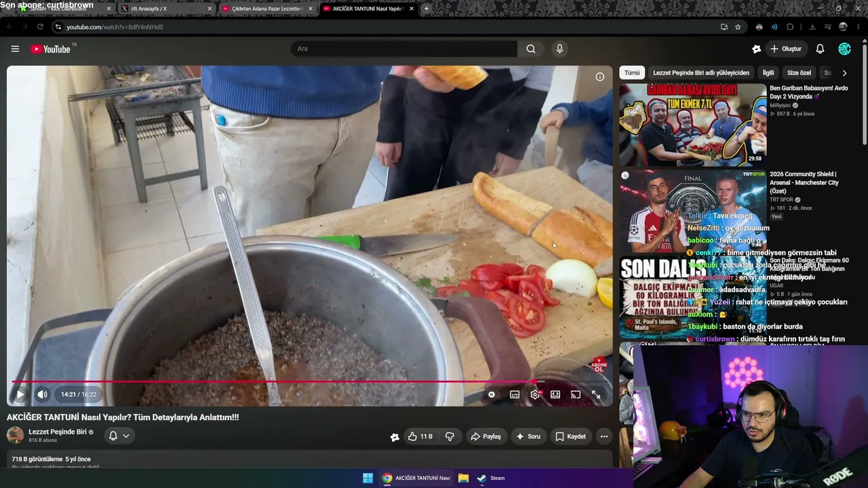Click the sparkle icon beside the like button
This screenshot has height=488, width=868.
coord(395,437)
